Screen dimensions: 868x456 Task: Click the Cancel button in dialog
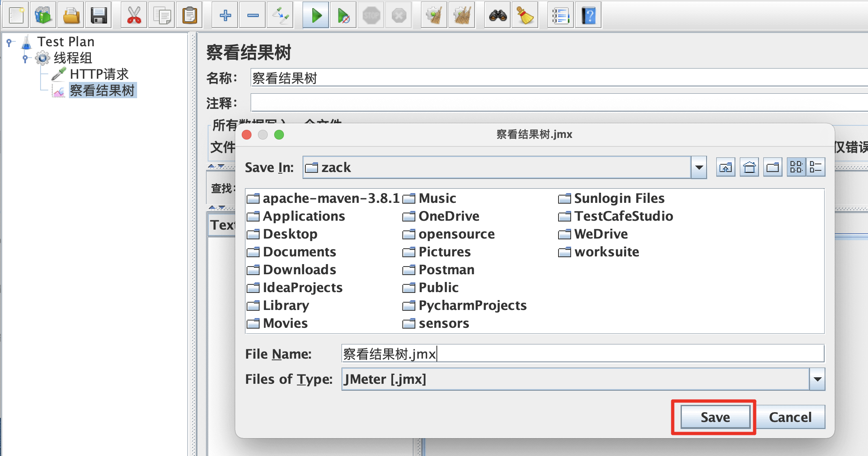tap(790, 417)
